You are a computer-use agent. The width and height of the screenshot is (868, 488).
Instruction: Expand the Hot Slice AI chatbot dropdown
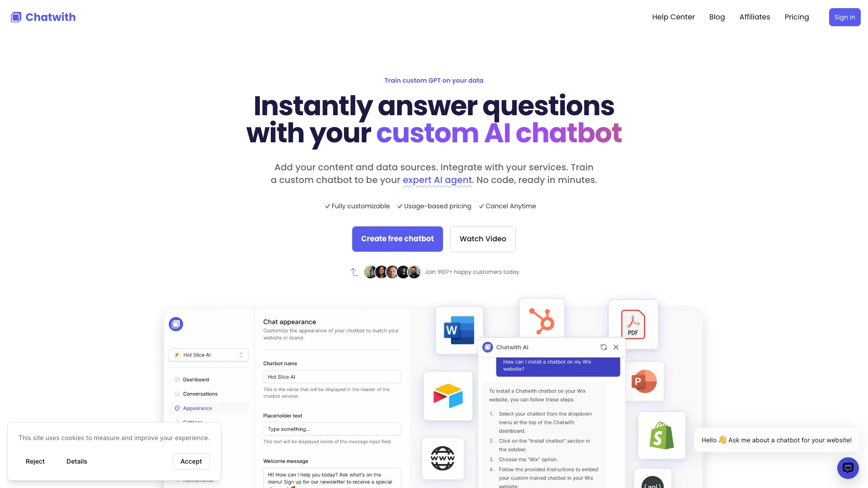click(241, 355)
